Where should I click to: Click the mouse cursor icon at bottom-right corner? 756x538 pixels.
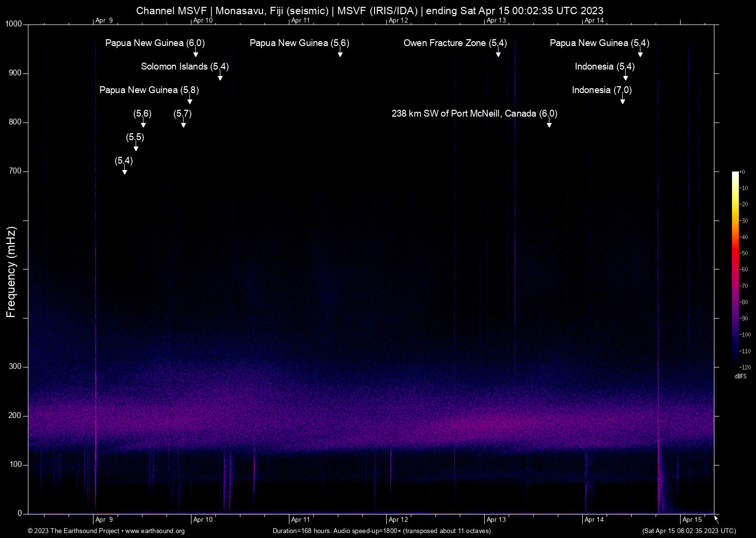pyautogui.click(x=716, y=519)
